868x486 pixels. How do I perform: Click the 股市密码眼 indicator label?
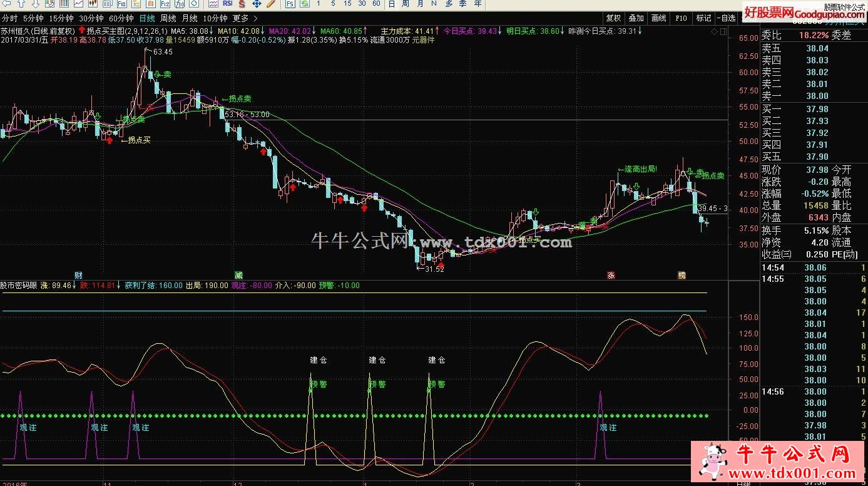click(20, 285)
